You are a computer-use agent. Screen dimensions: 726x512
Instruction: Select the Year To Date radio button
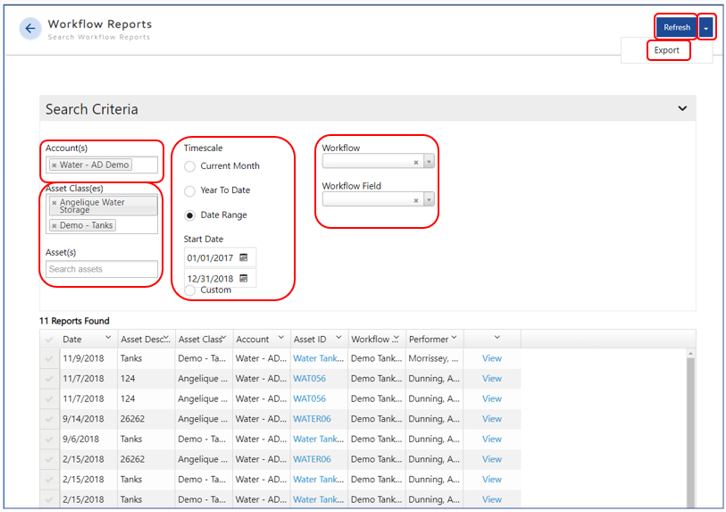click(x=190, y=190)
